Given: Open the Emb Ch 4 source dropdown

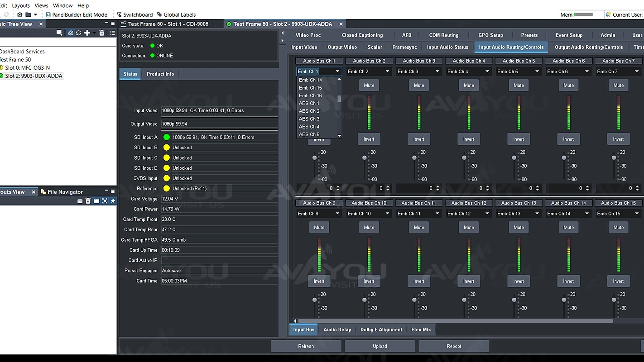Looking at the screenshot, I should pos(468,71).
